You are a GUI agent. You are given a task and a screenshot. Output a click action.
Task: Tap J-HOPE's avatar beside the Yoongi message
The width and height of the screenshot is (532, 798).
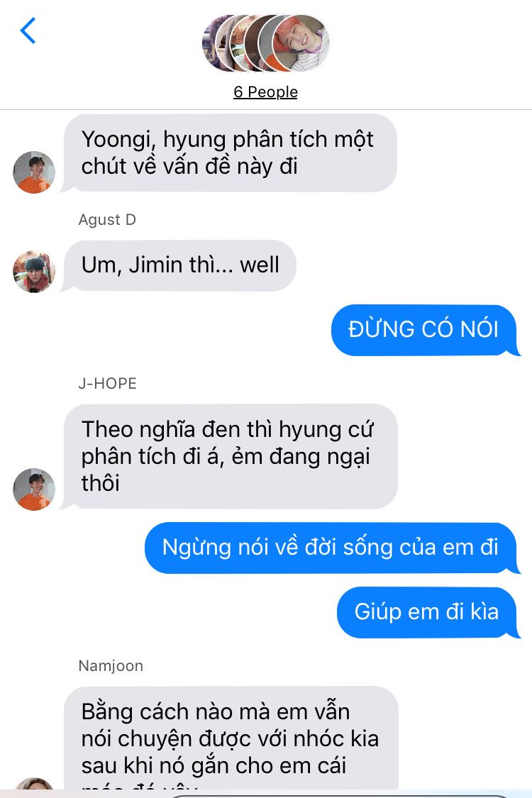33,172
